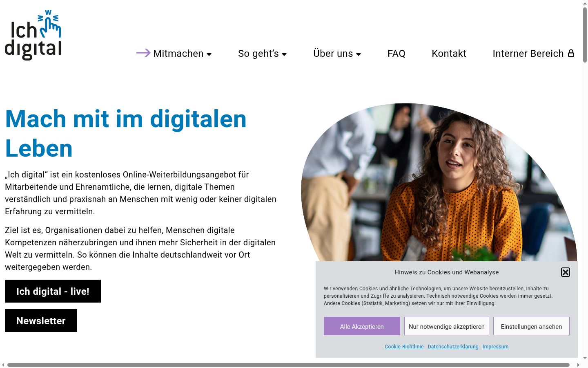This screenshot has width=588, height=368.
Task: Choose Nur notwendige akzeptieren
Action: coord(447,326)
